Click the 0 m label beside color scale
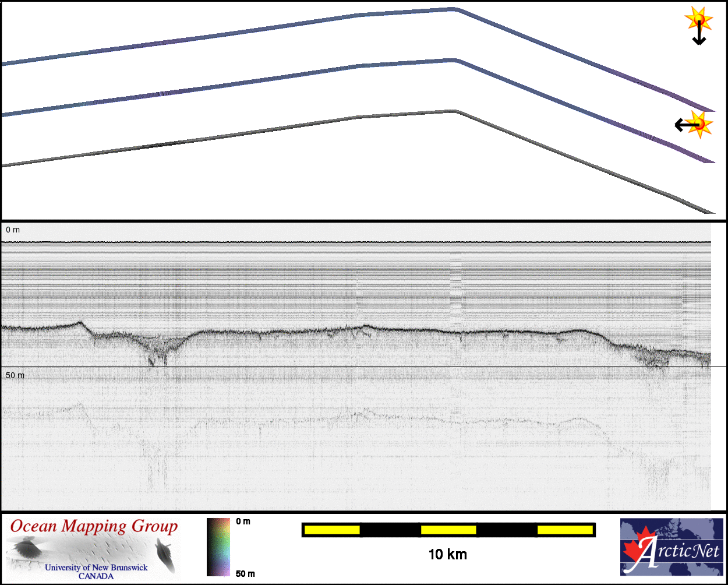Screen dimensions: 728x585 243,521
